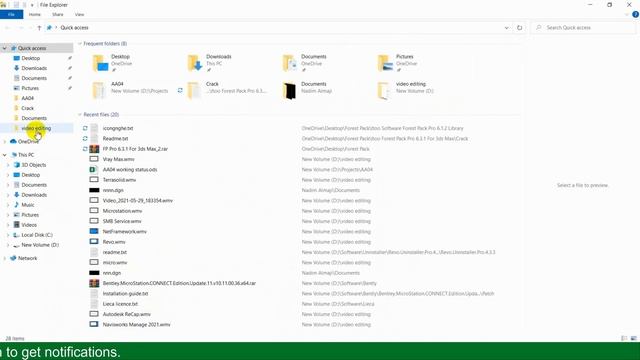Expand the Network tree node
The width and height of the screenshot is (640, 360).
(x=4, y=258)
